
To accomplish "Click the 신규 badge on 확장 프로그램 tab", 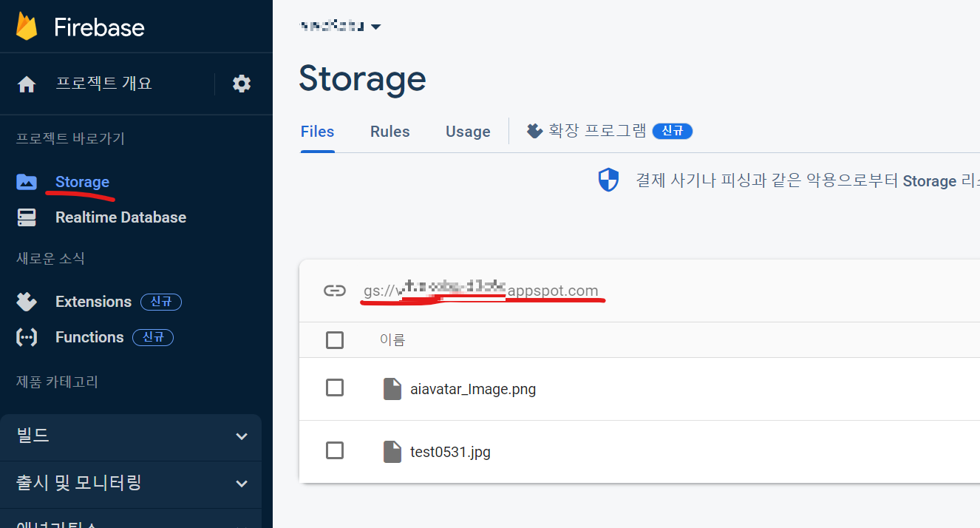I will [673, 132].
